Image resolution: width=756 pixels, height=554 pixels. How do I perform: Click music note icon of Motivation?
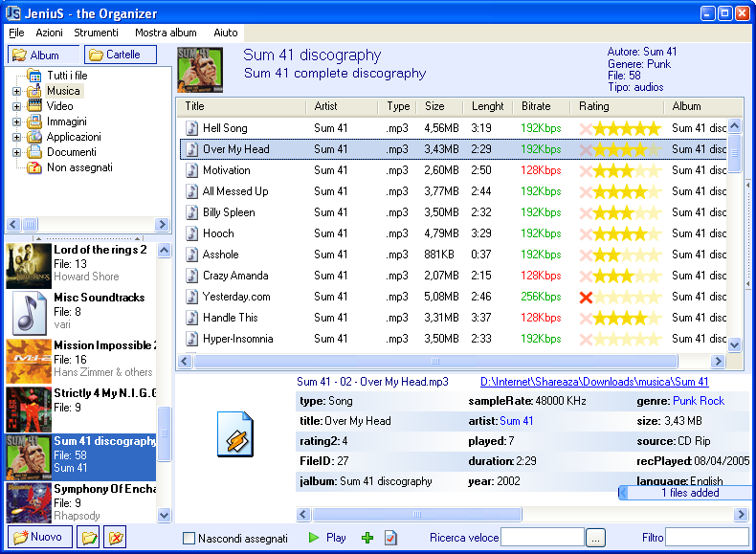[192, 170]
